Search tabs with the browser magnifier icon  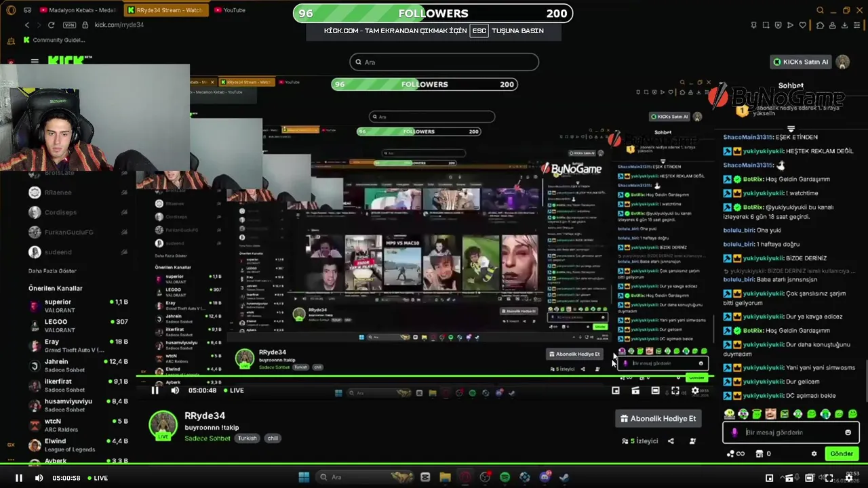pos(820,10)
